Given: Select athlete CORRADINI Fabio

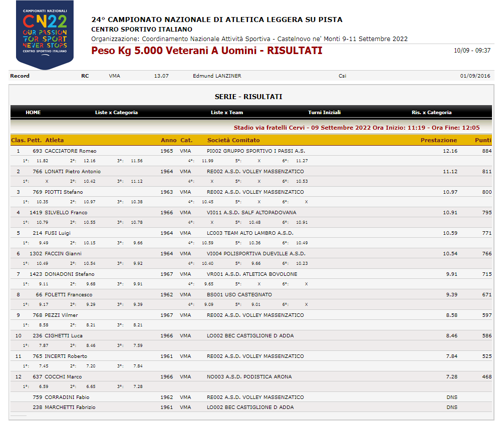Looking at the screenshot, I should click(x=67, y=398).
